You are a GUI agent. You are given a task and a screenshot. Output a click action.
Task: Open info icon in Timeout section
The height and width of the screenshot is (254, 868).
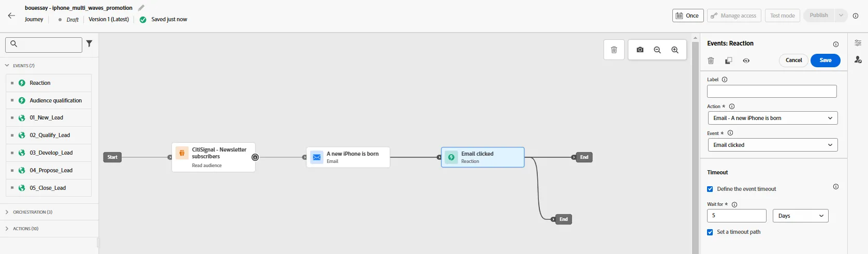(x=835, y=187)
